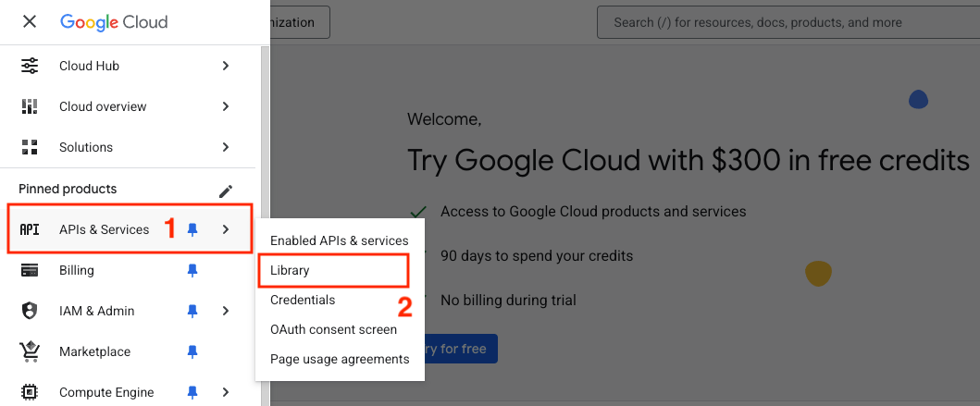Click the Cloud Hub sliders icon
980x406 pixels.
(30, 66)
